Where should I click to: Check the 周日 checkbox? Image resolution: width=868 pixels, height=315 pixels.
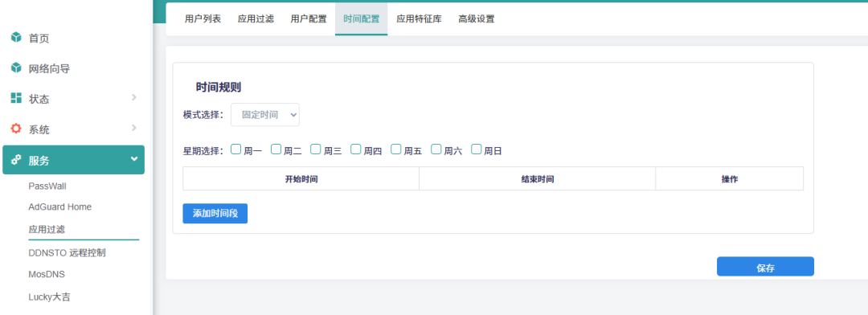coord(476,149)
